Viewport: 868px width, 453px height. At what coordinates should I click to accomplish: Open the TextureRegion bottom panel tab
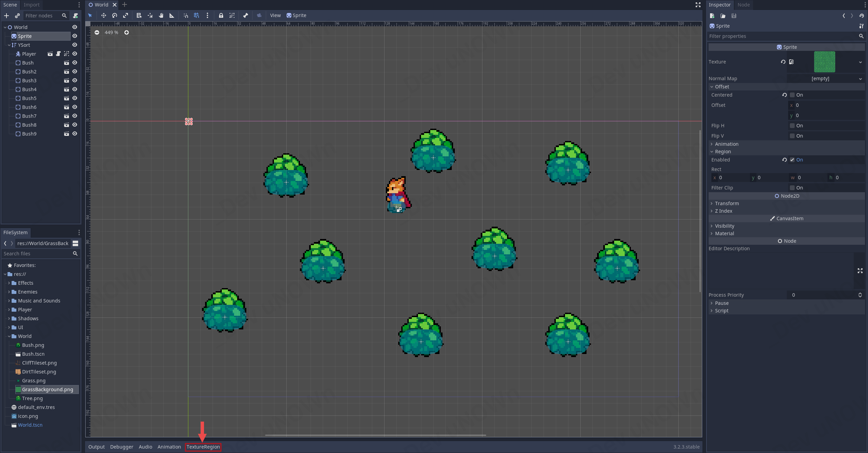point(203,447)
